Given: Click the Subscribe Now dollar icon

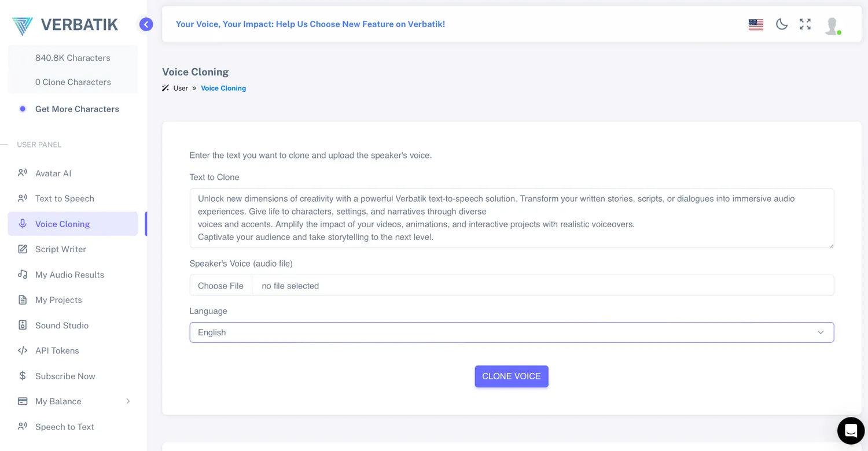Looking at the screenshot, I should [x=23, y=376].
